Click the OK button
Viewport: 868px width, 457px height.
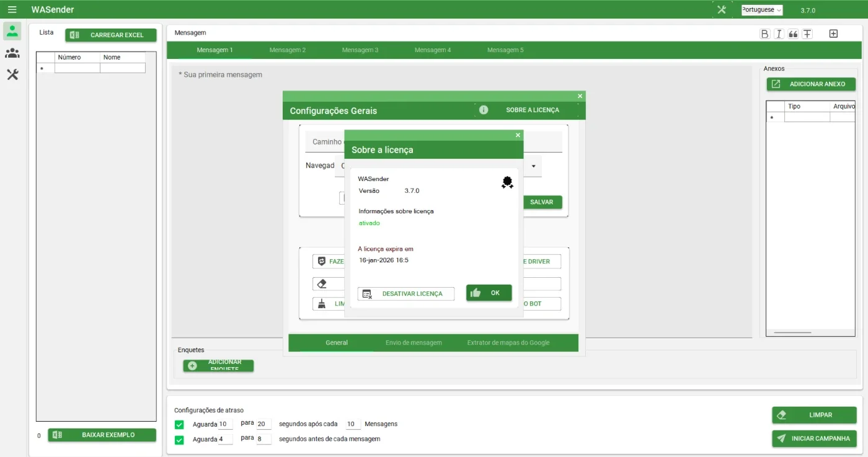pyautogui.click(x=489, y=293)
